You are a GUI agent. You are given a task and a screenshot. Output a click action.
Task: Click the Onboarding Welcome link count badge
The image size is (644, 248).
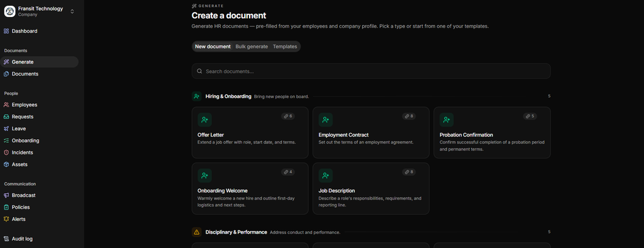288,172
